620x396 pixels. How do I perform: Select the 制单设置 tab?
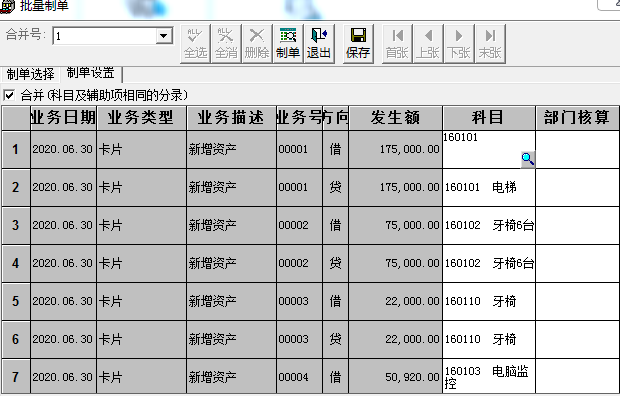[x=91, y=73]
